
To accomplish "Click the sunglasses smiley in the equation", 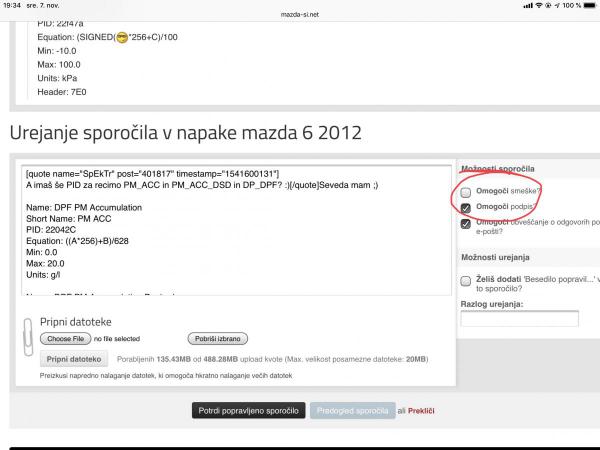I will 122,38.
